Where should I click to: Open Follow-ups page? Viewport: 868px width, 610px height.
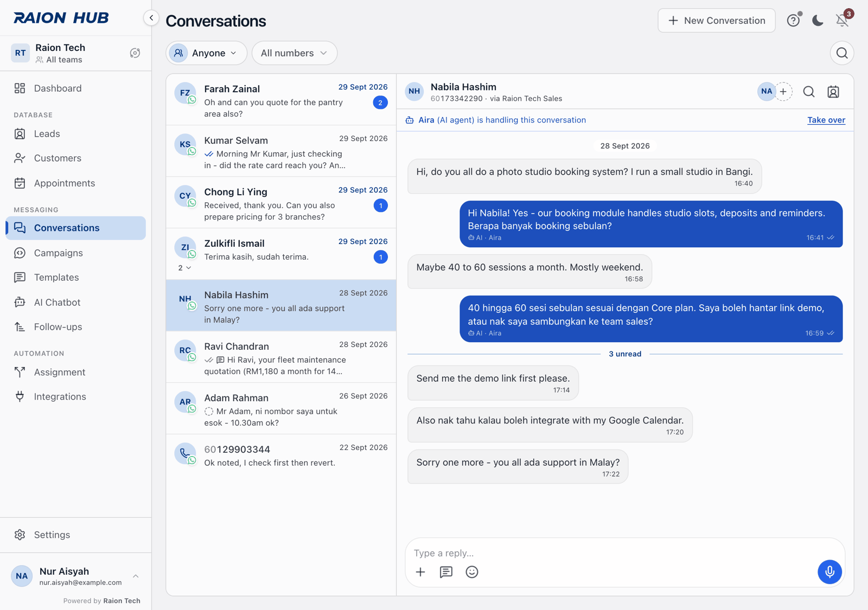76,327
